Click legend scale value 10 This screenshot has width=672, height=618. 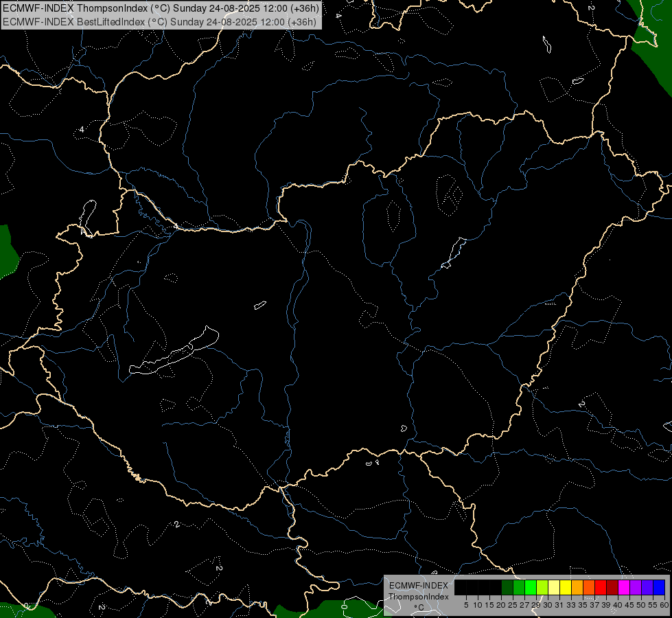tap(478, 605)
